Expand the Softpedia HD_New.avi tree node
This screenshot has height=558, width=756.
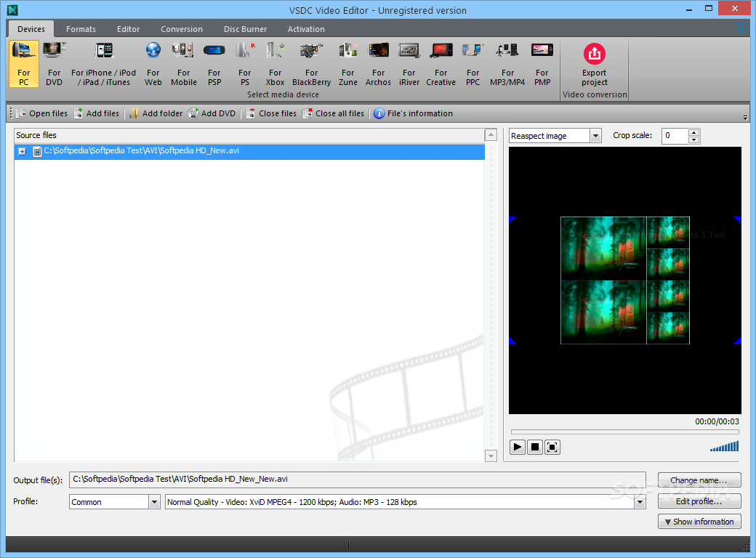(x=23, y=151)
